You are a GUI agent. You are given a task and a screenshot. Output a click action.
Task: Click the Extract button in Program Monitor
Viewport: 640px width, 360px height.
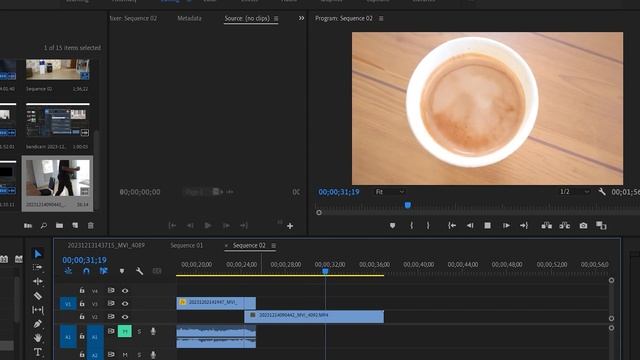tap(565, 225)
